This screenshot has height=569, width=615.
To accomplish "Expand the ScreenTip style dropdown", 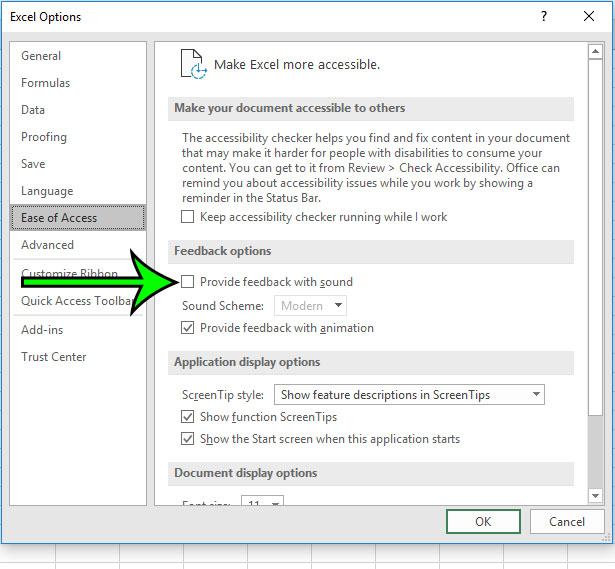I will point(409,394).
